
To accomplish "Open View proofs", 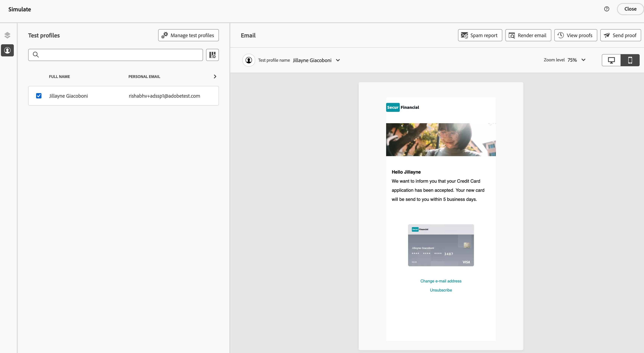I will point(576,35).
